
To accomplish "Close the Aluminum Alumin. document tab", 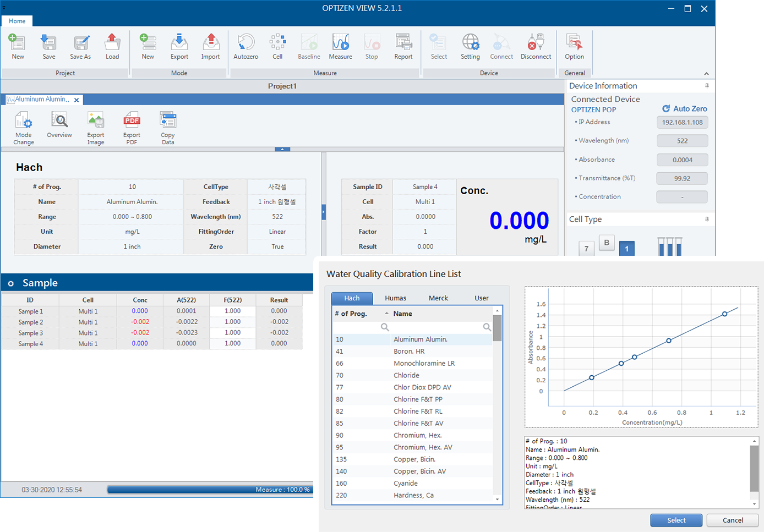I will coord(77,100).
